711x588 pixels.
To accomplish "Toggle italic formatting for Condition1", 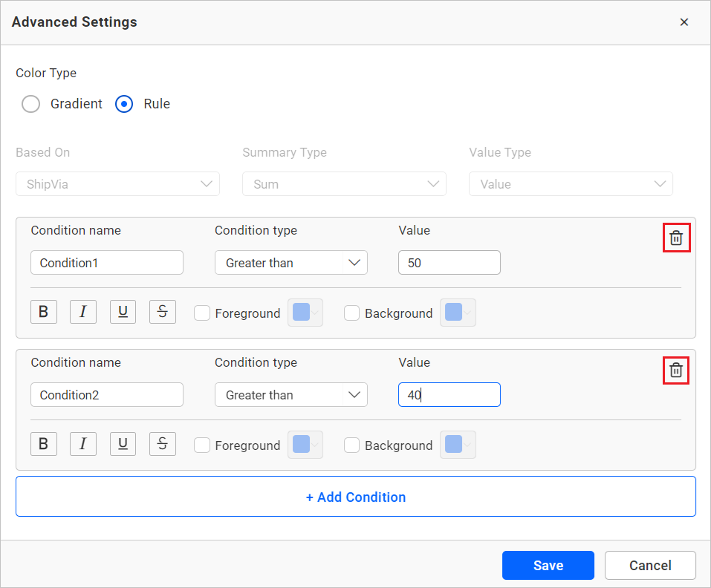I will click(83, 313).
